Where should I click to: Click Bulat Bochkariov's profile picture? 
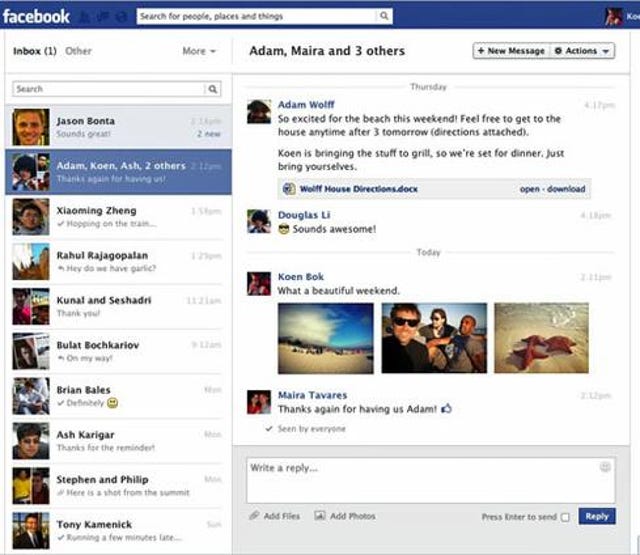[x=31, y=351]
